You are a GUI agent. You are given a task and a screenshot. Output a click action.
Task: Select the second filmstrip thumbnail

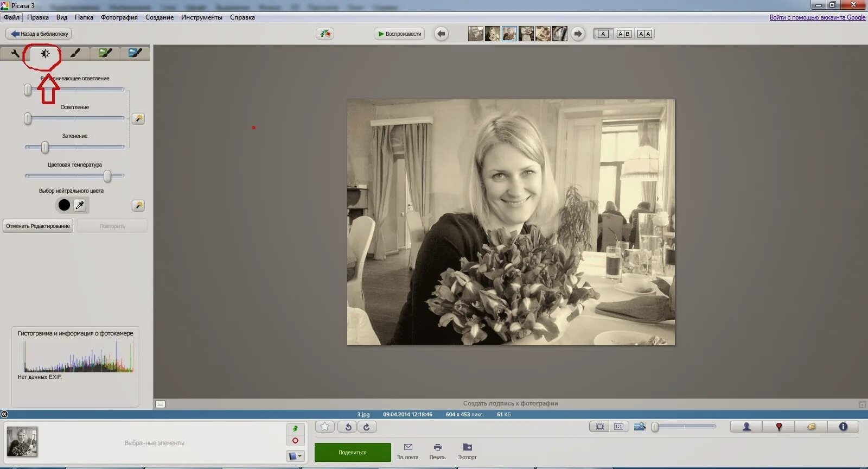tap(493, 34)
